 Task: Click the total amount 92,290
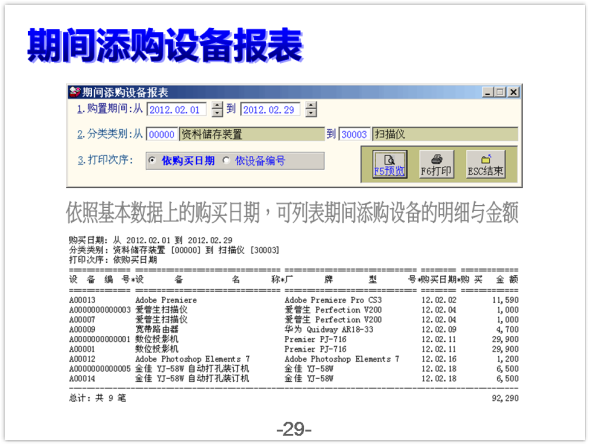[505, 398]
